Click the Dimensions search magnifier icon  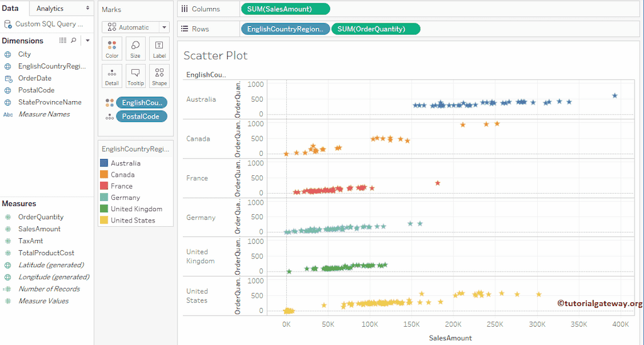point(74,40)
